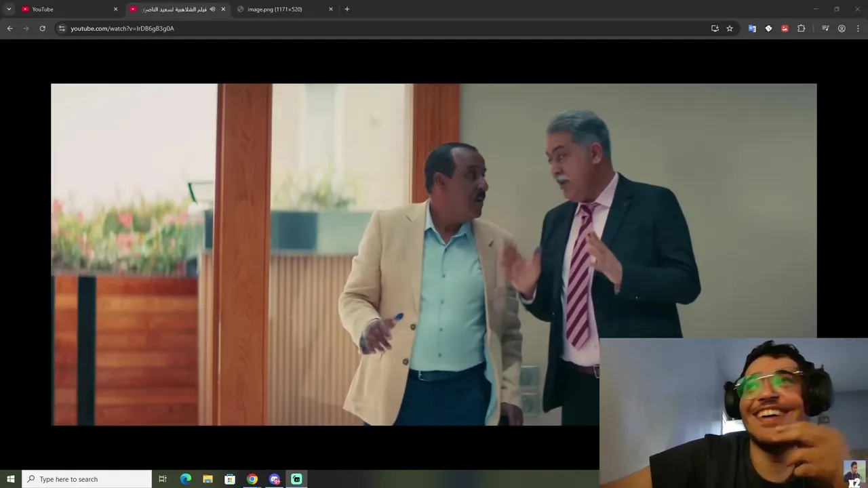Open the white tag-shaped extension icon
This screenshot has width=868, height=488.
click(x=768, y=28)
